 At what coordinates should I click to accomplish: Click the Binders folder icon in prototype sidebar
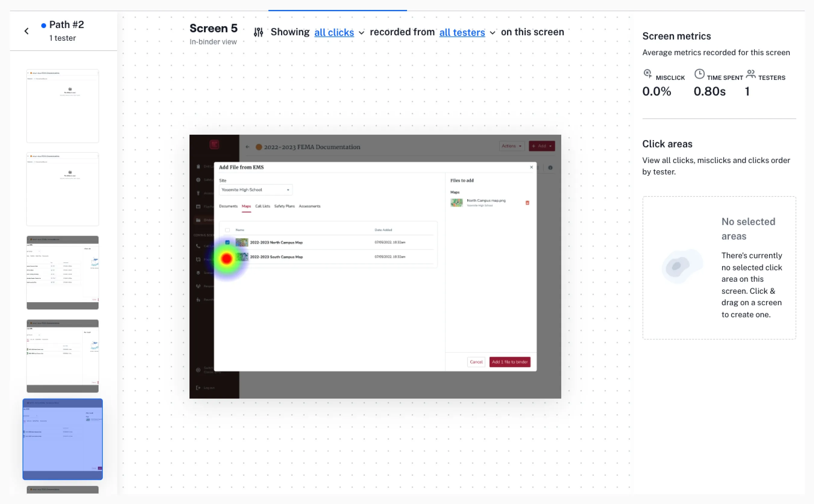pyautogui.click(x=198, y=220)
